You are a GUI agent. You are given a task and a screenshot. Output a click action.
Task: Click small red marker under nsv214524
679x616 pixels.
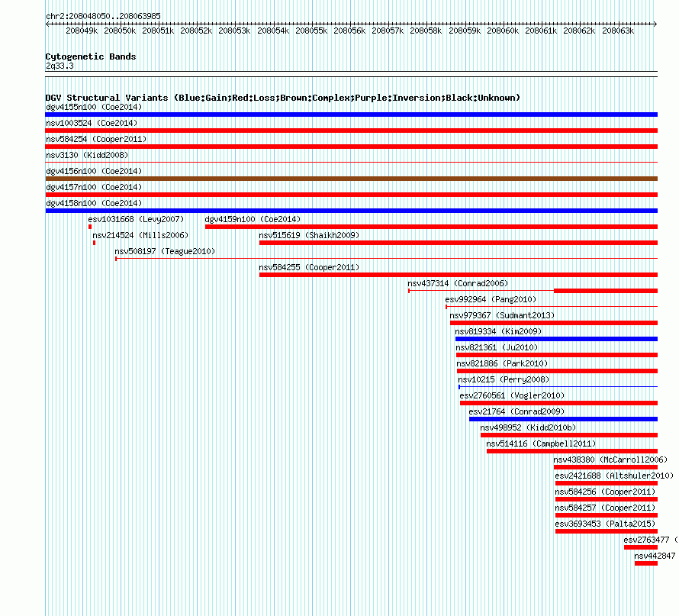pyautogui.click(x=94, y=243)
